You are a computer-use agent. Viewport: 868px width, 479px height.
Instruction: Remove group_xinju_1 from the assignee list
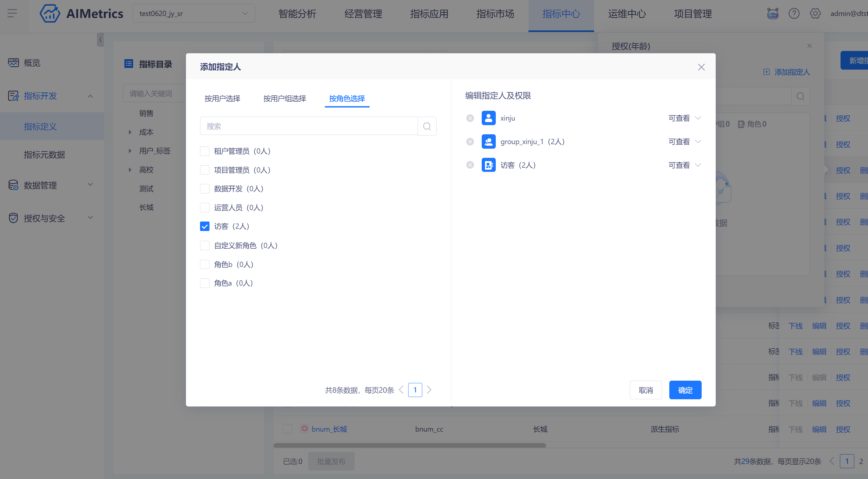[470, 142]
